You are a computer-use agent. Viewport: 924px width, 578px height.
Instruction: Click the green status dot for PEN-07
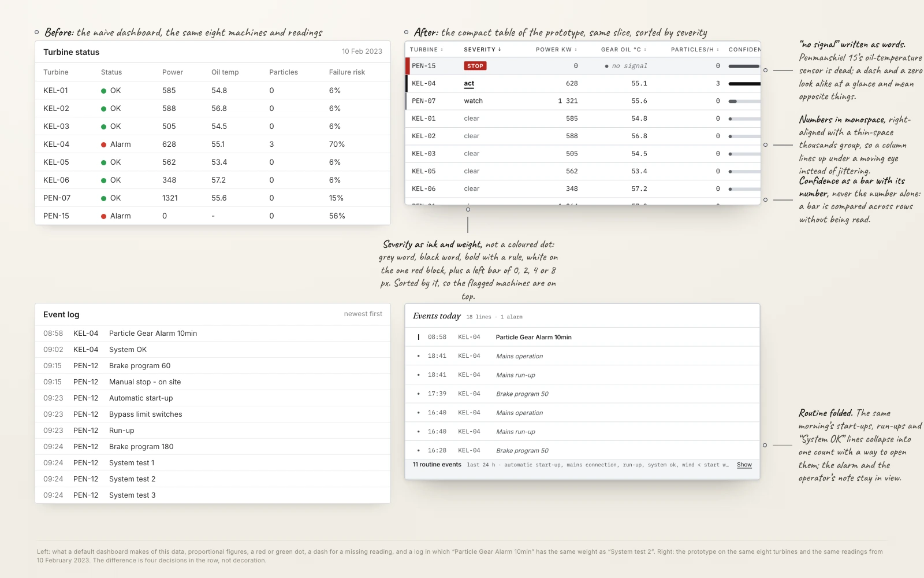[x=103, y=198]
